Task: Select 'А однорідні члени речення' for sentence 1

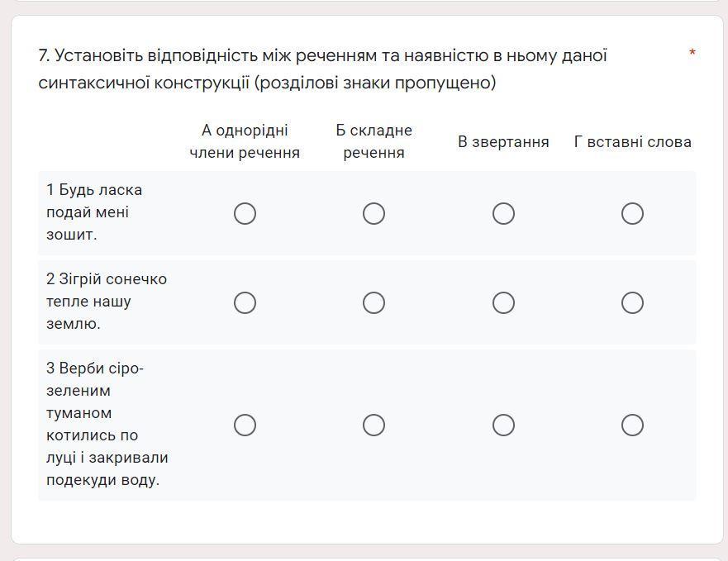Action: [x=245, y=214]
